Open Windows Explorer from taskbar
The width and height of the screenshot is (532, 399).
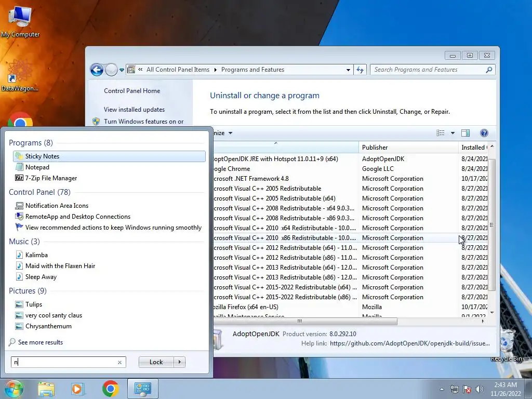(x=46, y=389)
